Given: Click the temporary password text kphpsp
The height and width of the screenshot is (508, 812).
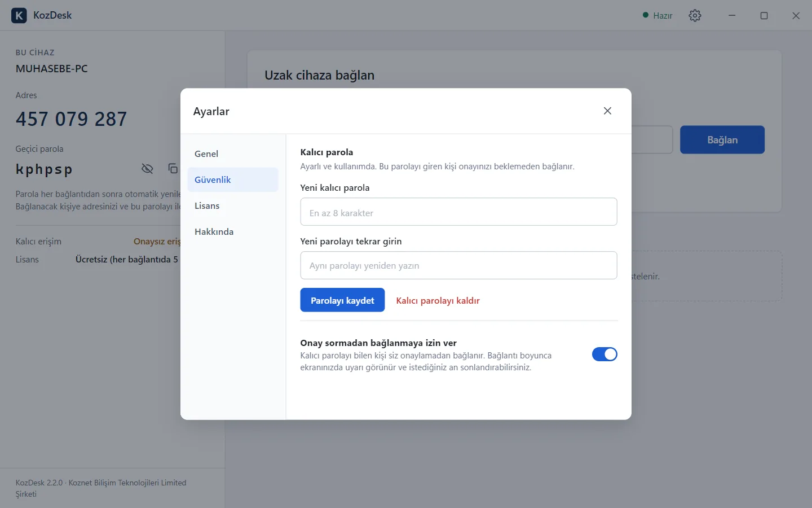Looking at the screenshot, I should coord(44,169).
